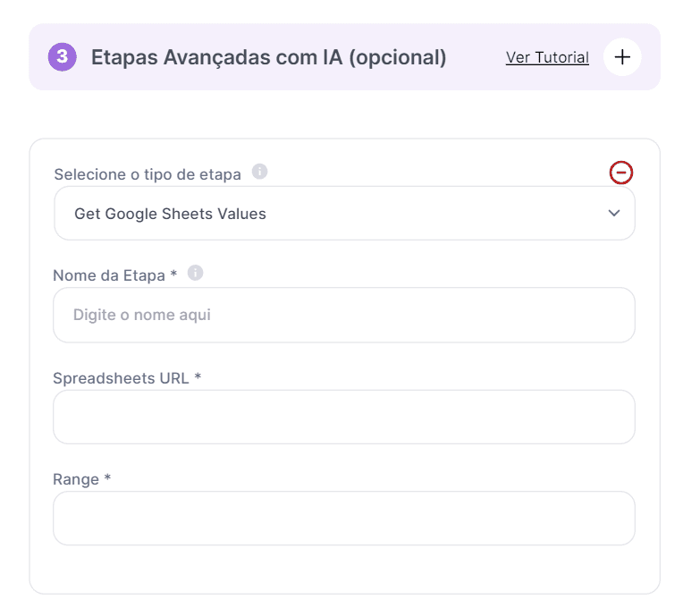Image resolution: width=683 pixels, height=616 pixels.
Task: Focus the Digite o nome aqui field
Action: pos(344,315)
